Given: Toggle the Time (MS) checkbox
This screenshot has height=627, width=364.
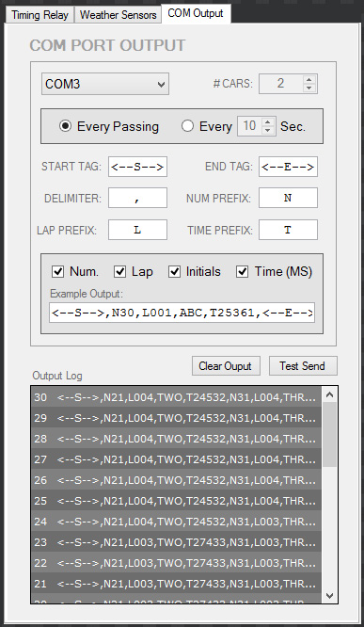Looking at the screenshot, I should coord(243,272).
